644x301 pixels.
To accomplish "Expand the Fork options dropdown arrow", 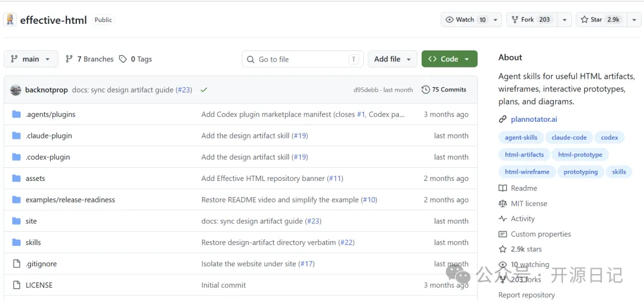I will pos(565,20).
